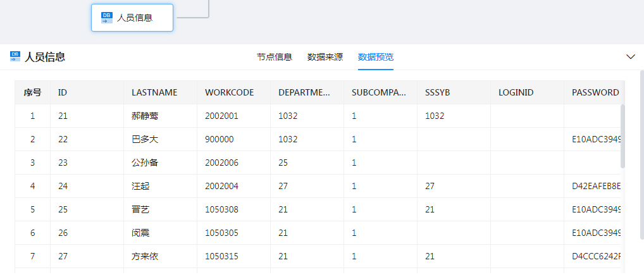Click the LASTNAME column header
This screenshot has width=644, height=277.
[154, 92]
